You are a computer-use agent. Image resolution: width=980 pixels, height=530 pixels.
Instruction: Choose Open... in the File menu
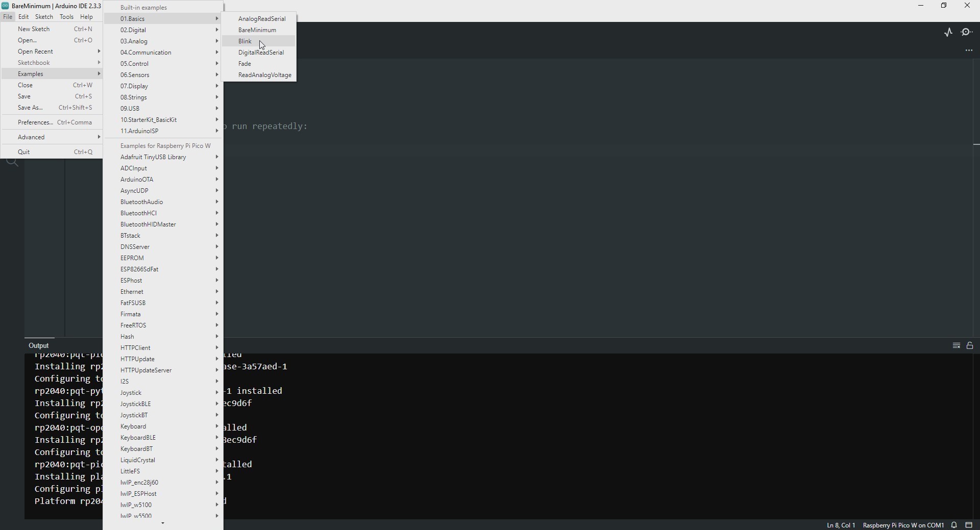tap(52, 40)
